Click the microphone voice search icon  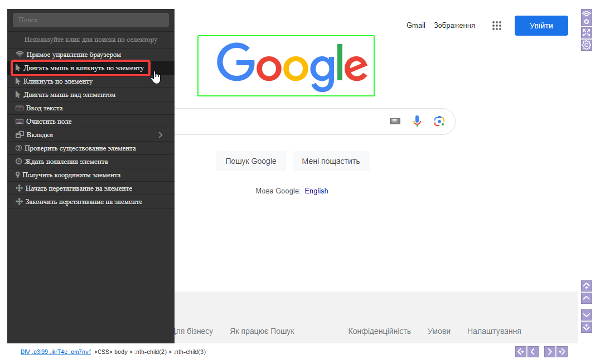pyautogui.click(x=417, y=121)
